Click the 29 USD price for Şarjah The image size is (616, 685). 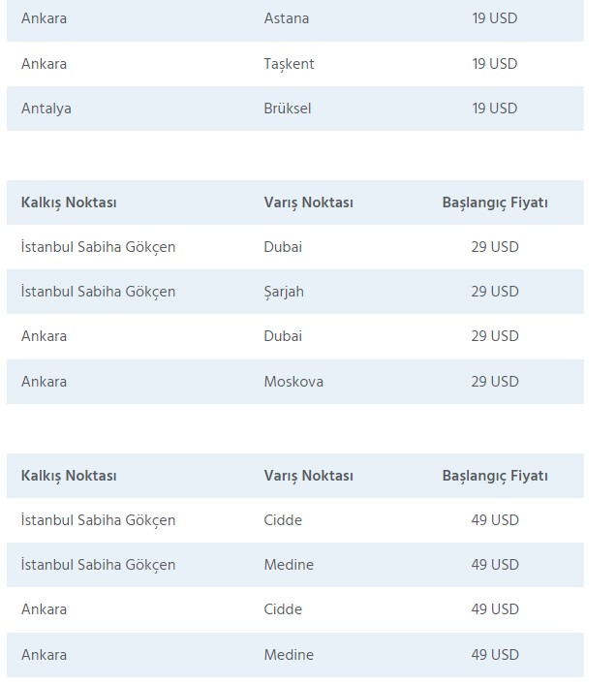point(495,292)
